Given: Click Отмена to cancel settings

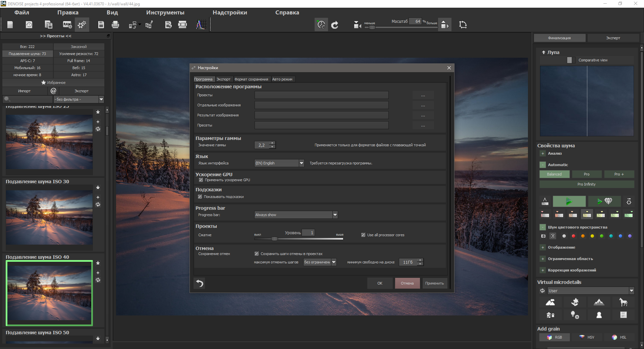Looking at the screenshot, I should pyautogui.click(x=407, y=283).
